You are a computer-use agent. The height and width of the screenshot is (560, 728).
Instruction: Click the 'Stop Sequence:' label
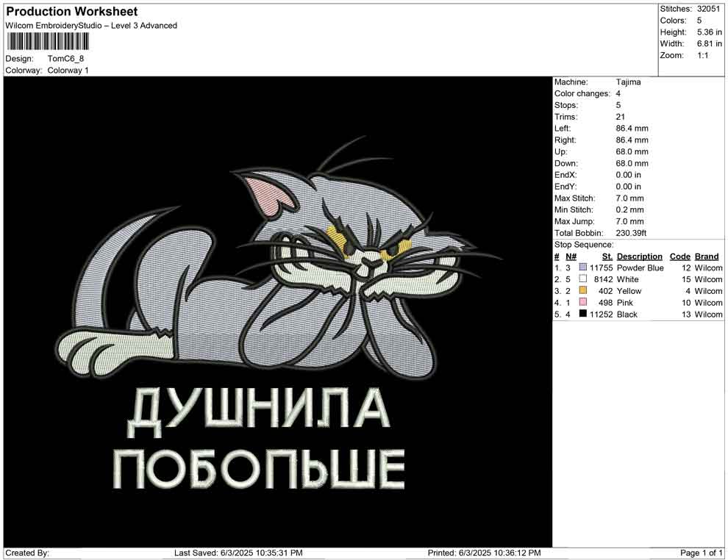coord(584,245)
